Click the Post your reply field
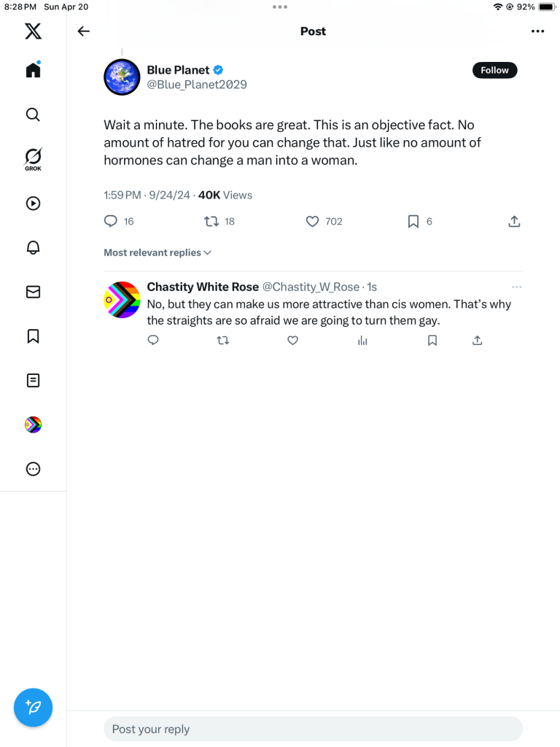This screenshot has width=560, height=747. [x=313, y=729]
